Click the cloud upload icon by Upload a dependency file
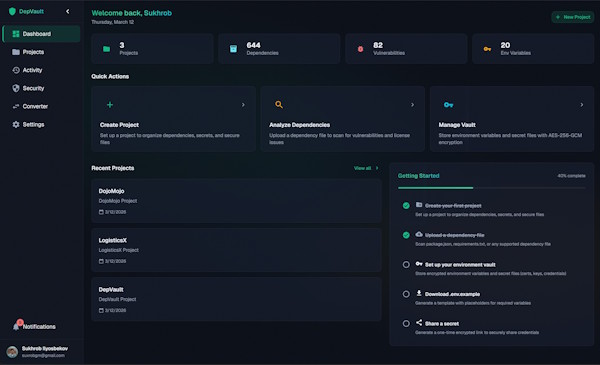Screen dimensions: 600x365 (419, 234)
